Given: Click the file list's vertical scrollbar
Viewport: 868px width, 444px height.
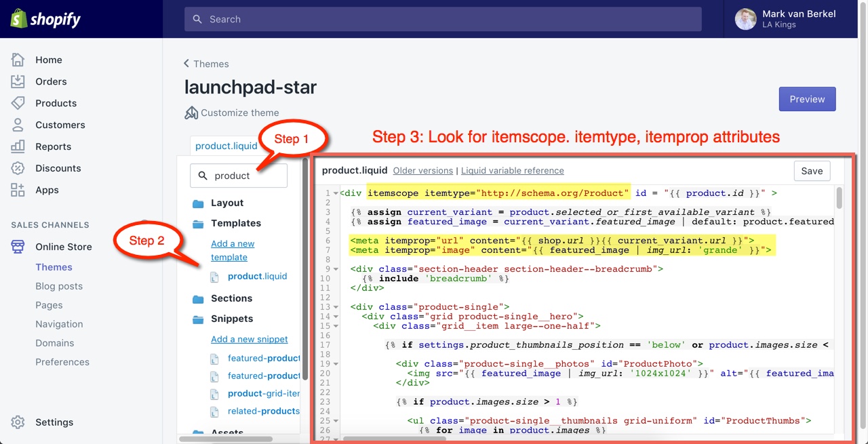Looking at the screenshot, I should click(304, 270).
